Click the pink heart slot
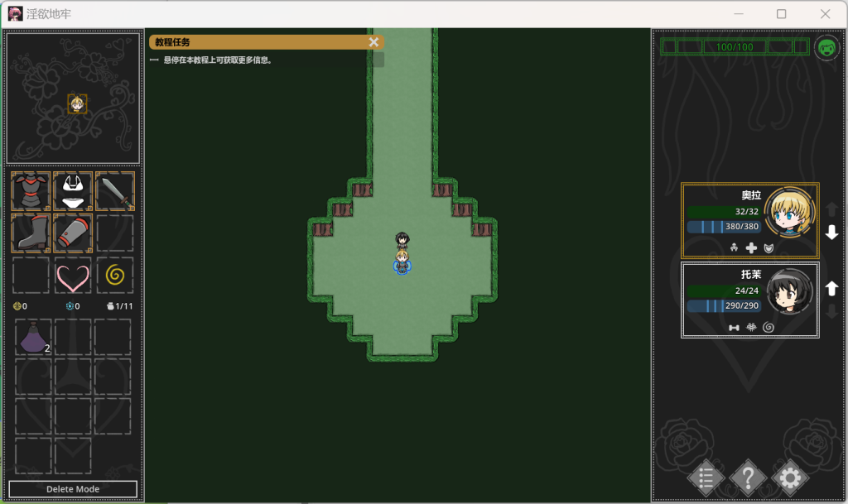848x504 pixels. point(73,276)
